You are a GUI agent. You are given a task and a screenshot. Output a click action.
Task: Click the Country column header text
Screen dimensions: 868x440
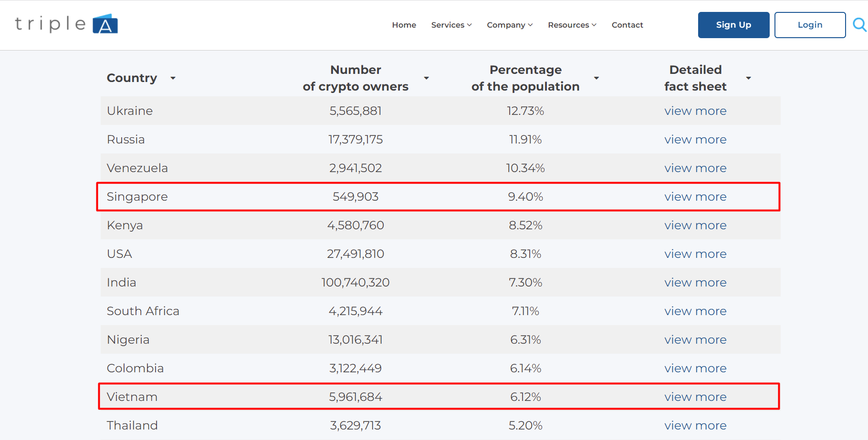132,78
